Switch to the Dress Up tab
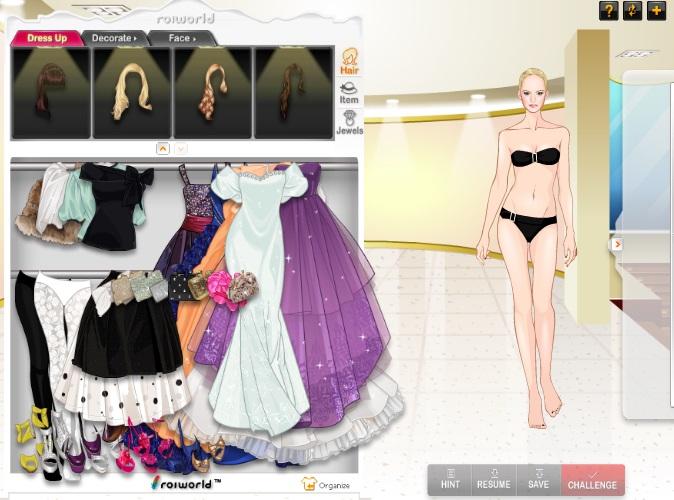674x500 pixels. 46,38
